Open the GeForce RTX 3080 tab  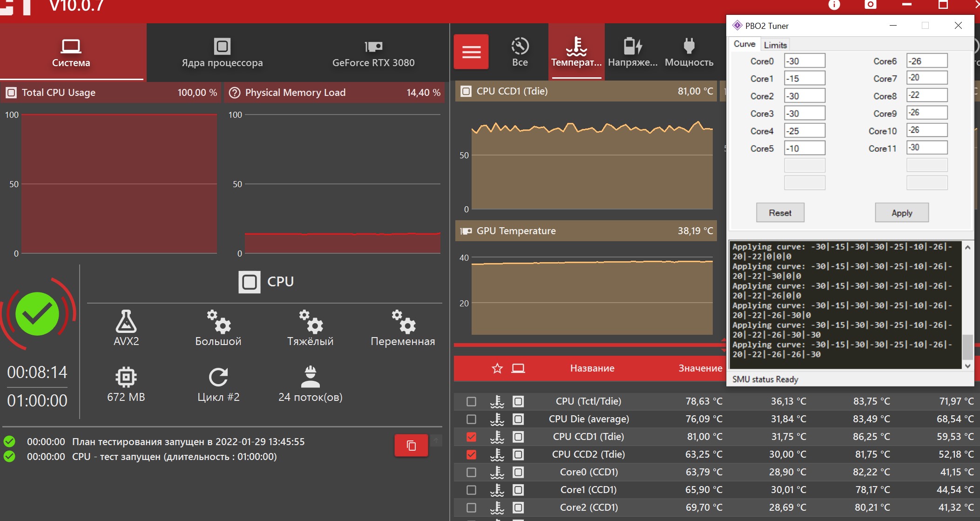373,52
